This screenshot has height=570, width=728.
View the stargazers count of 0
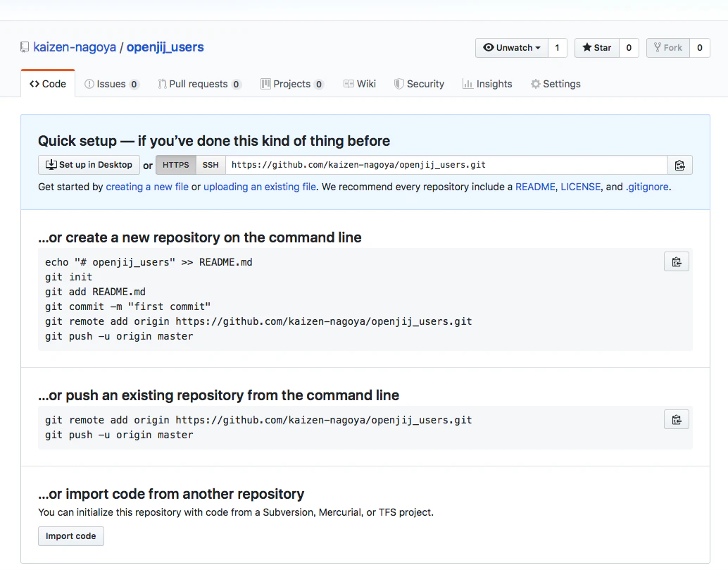coord(629,48)
